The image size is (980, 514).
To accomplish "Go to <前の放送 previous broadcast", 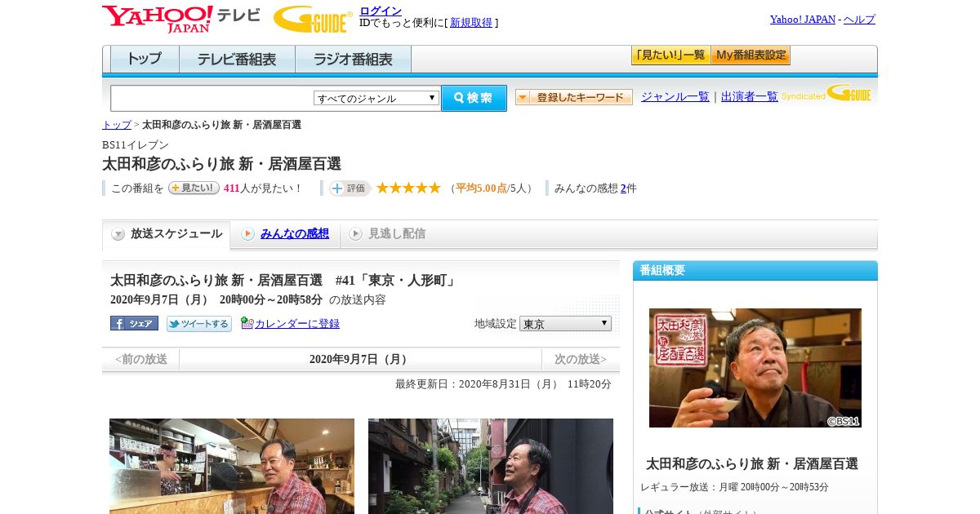I will tap(141, 359).
